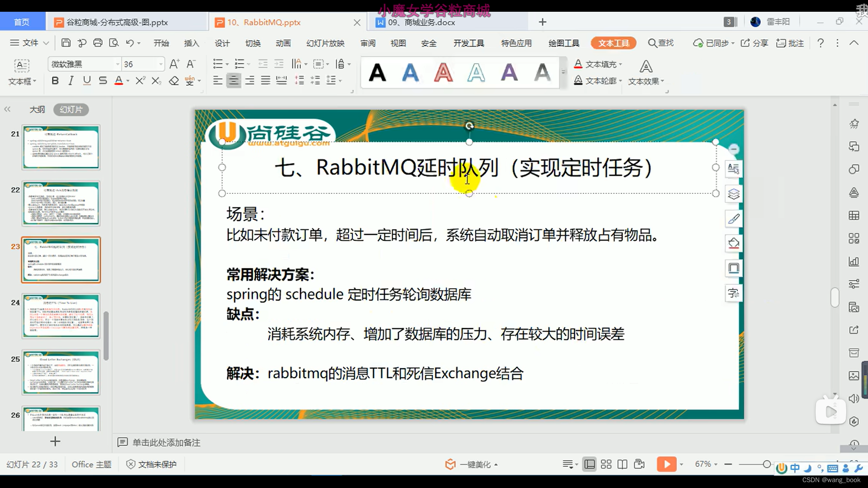Click the brush format icon beside slide
Screen dimensions: 868x488
[733, 219]
